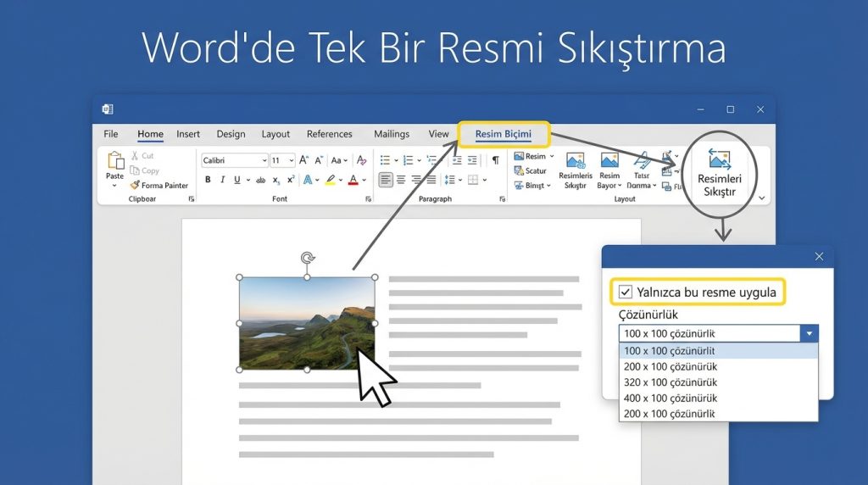Click the Paste clipboard icon
The height and width of the screenshot is (485, 868).
tap(115, 160)
